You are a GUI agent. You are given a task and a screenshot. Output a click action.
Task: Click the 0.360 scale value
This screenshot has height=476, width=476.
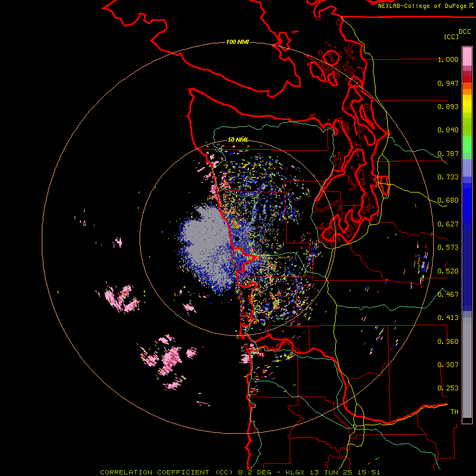(x=448, y=342)
